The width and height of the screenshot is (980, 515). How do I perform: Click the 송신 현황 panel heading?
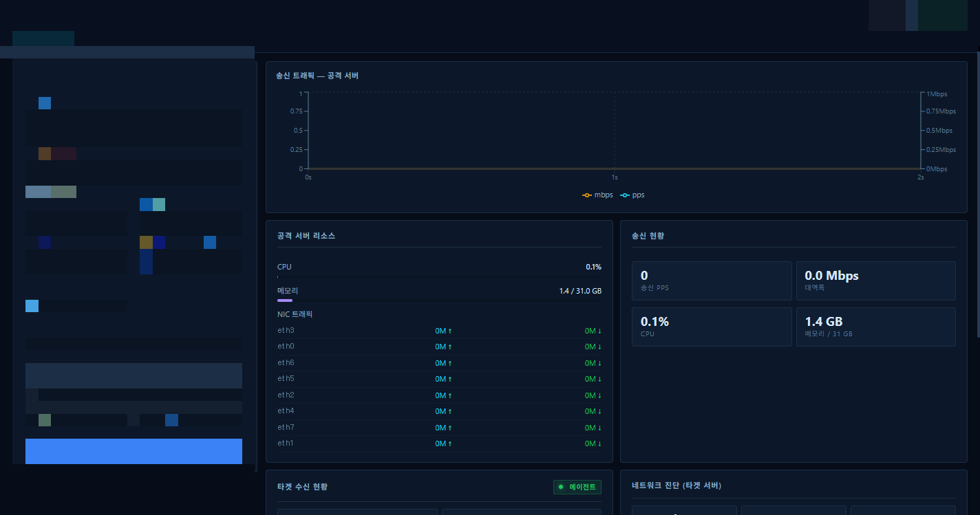point(648,236)
